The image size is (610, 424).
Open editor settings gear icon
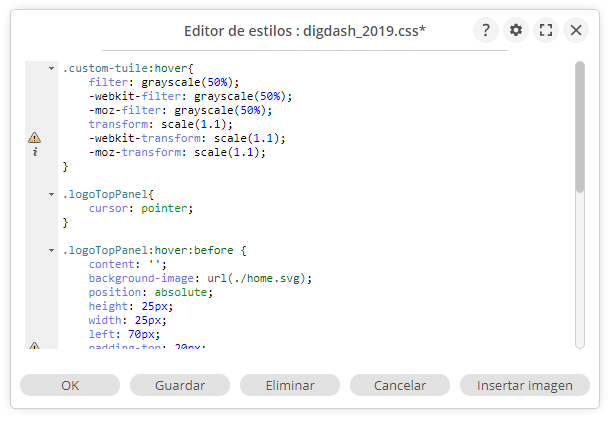coord(515,30)
